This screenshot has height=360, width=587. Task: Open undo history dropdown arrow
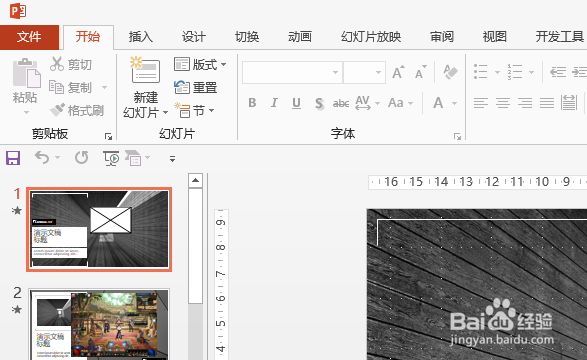pos(57,158)
